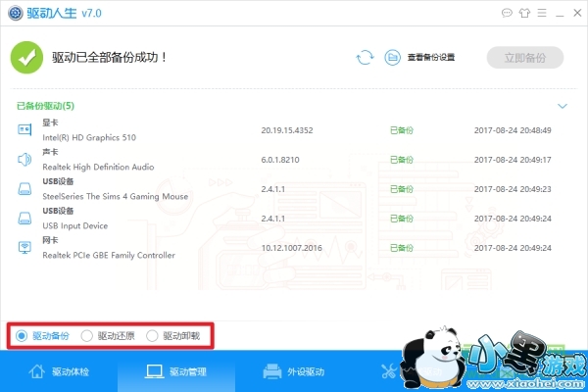Open the feedback chat bubble icon
Viewport: 588px width, 392px height.
click(x=507, y=13)
